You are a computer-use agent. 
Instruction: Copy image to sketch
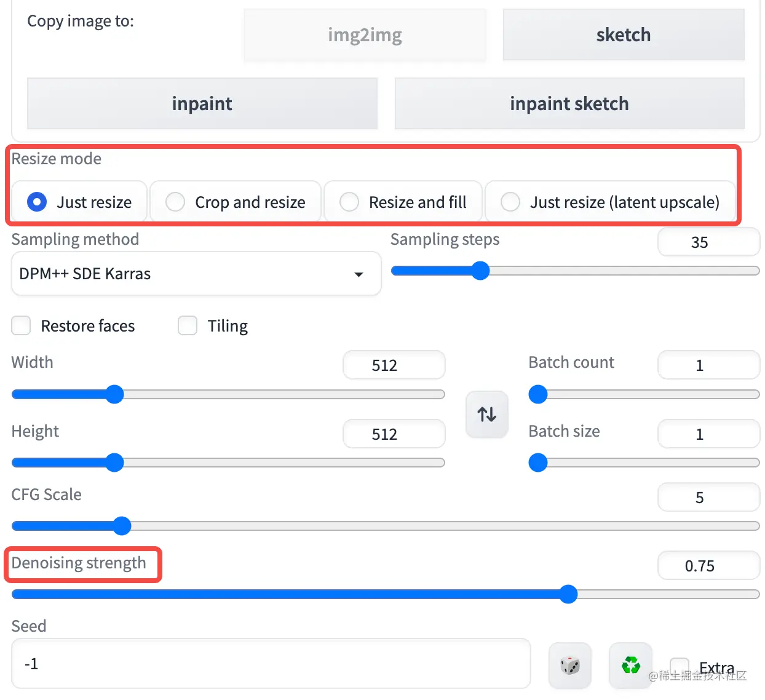tap(623, 35)
